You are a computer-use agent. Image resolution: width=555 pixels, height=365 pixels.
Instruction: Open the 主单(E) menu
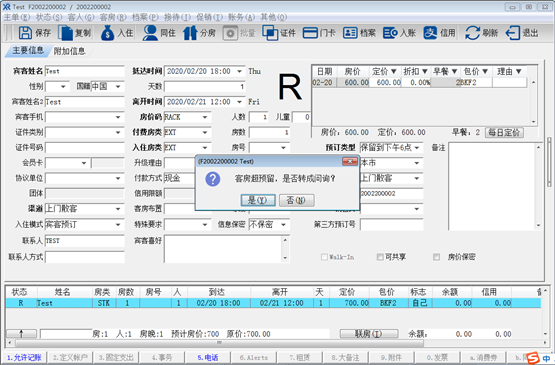pyautogui.click(x=17, y=17)
